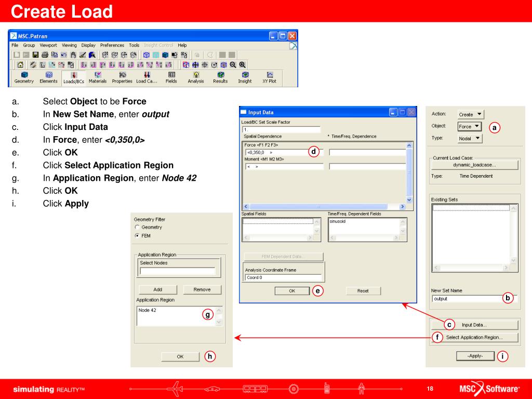Click the vertical scrollbar of the Input Data table
Image resolution: width=532 pixels, height=399 pixels.
(409, 172)
